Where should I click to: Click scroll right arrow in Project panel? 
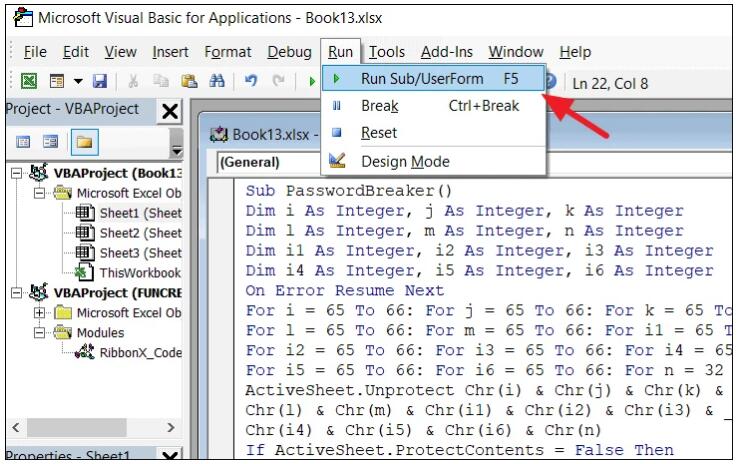click(x=171, y=428)
